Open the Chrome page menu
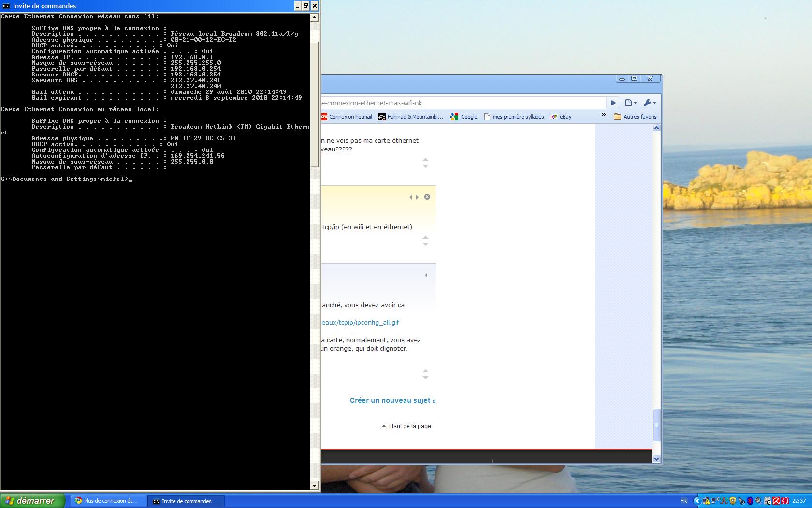Screen dimensions: 812x508 (630, 103)
